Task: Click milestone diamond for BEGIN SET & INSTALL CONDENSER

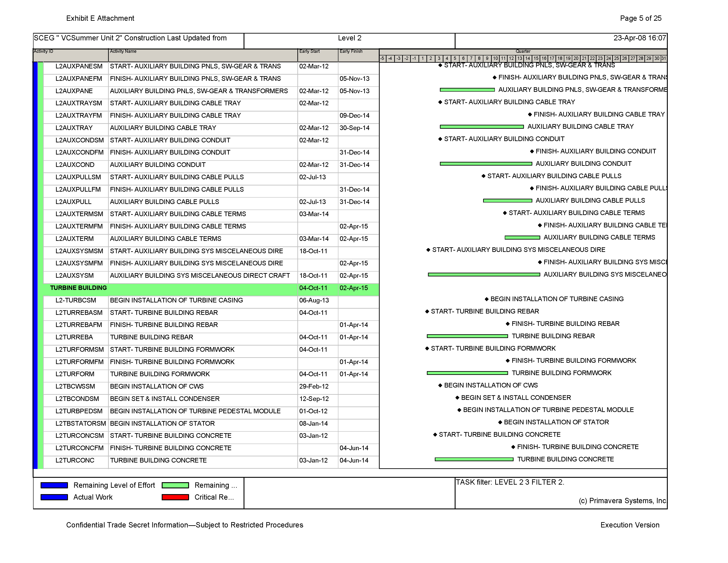Action: (x=457, y=398)
